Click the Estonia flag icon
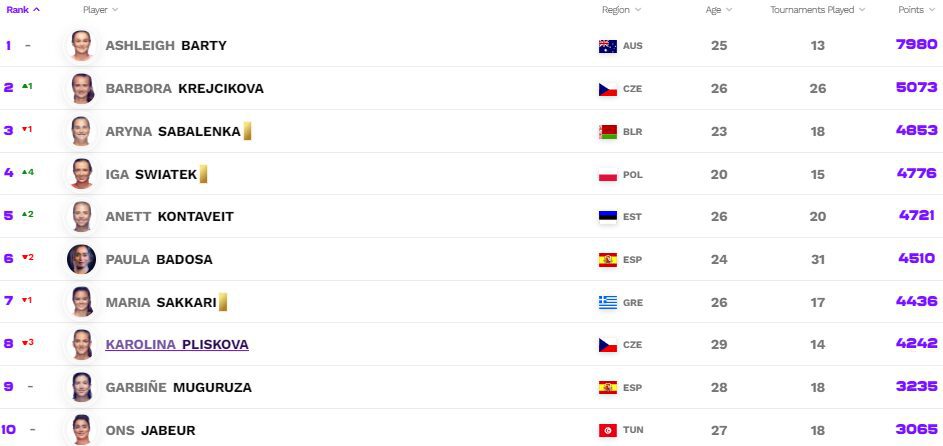 607,217
